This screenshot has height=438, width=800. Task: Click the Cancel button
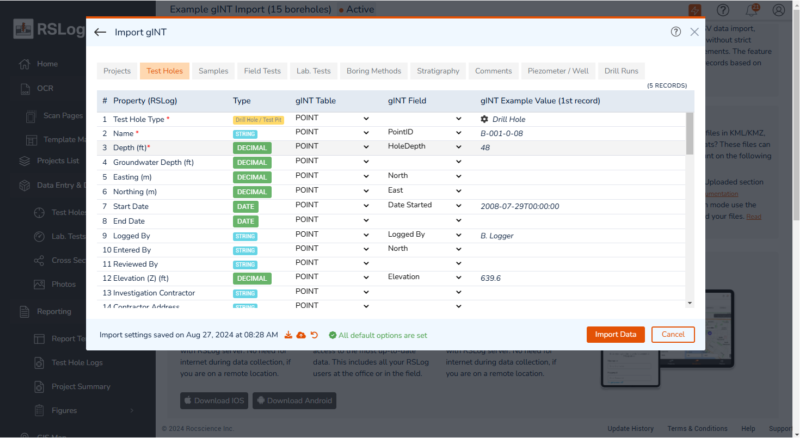(x=673, y=334)
